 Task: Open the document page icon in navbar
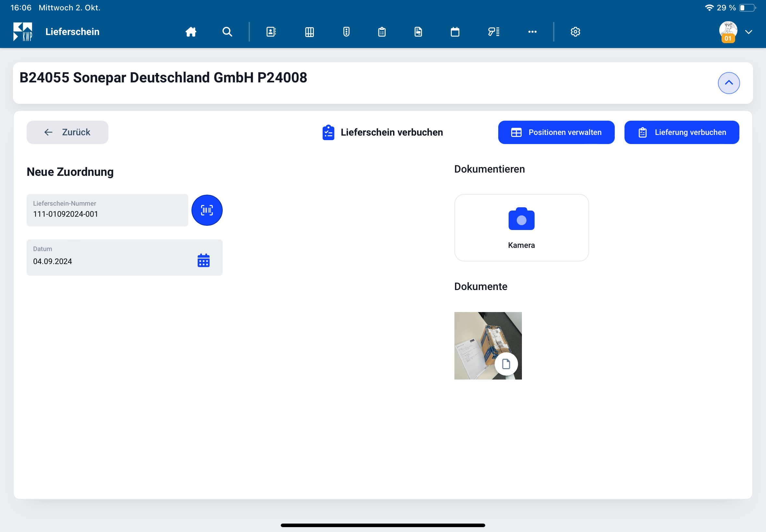(418, 32)
